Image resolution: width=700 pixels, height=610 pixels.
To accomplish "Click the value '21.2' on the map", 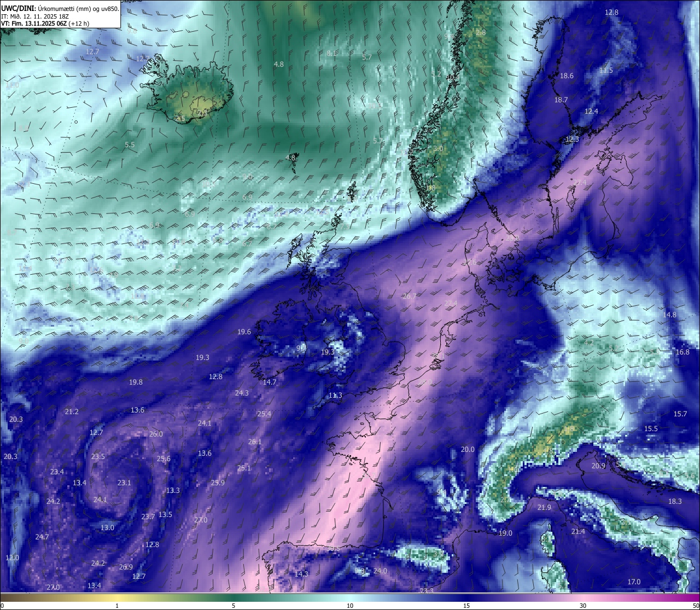I will [x=72, y=412].
